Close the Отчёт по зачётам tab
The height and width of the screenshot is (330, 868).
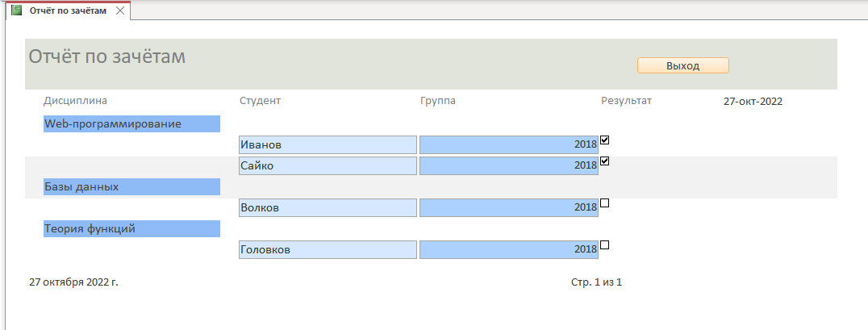pos(119,10)
